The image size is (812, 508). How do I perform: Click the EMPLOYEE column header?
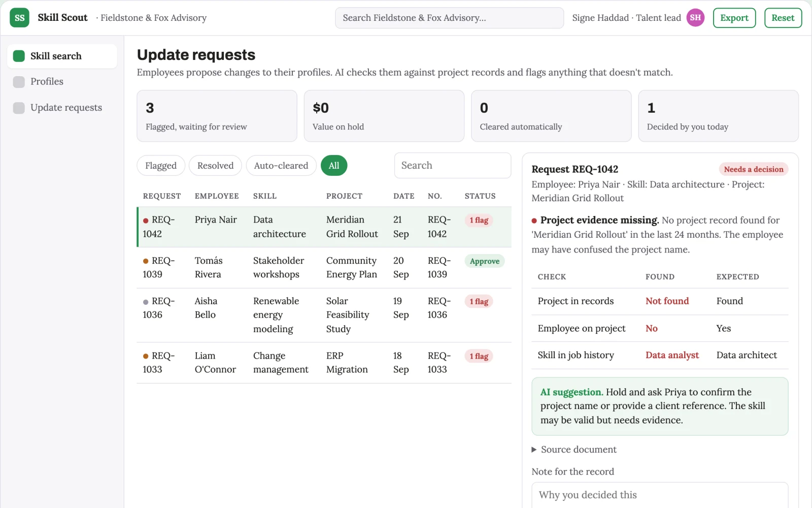click(x=217, y=196)
